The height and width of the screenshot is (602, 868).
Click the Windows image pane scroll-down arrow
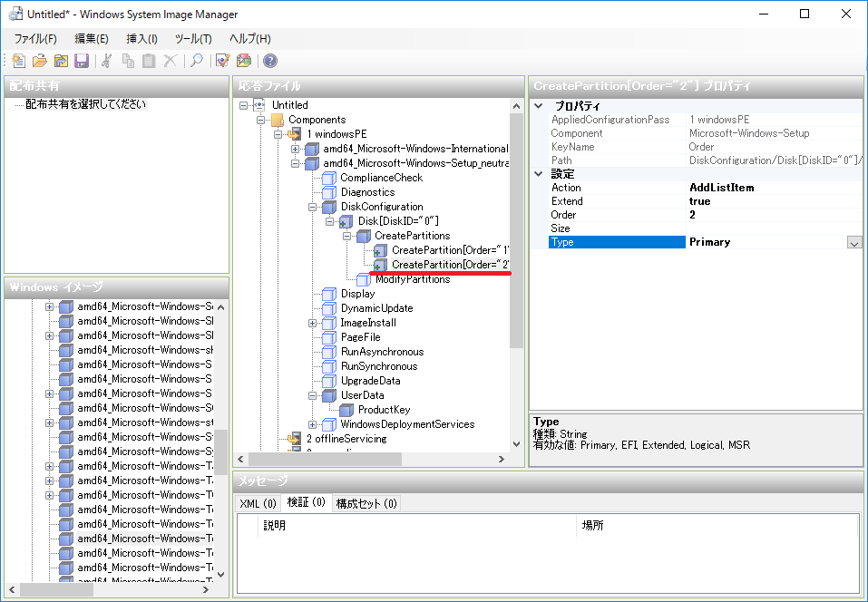221,574
